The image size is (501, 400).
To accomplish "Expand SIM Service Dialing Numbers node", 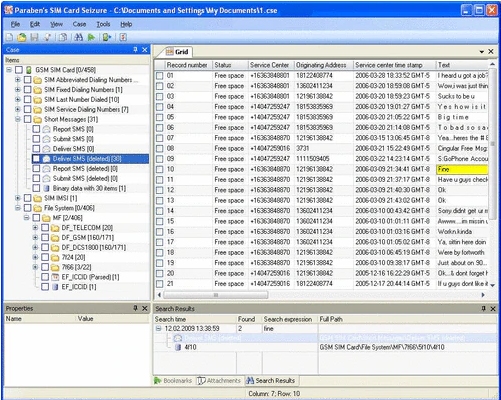I will click(x=18, y=109).
